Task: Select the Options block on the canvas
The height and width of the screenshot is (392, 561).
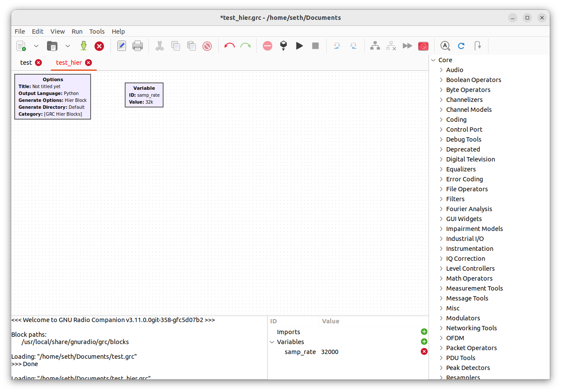Action: (53, 96)
